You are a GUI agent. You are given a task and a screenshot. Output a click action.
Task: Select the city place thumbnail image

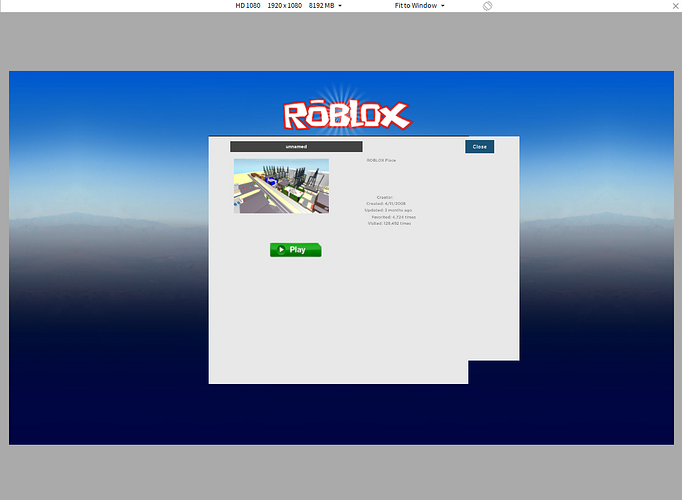pyautogui.click(x=281, y=186)
